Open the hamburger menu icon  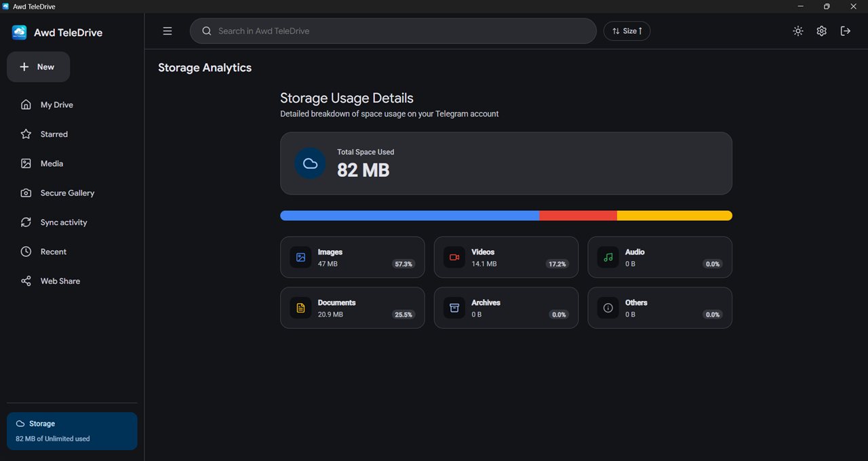pos(167,31)
